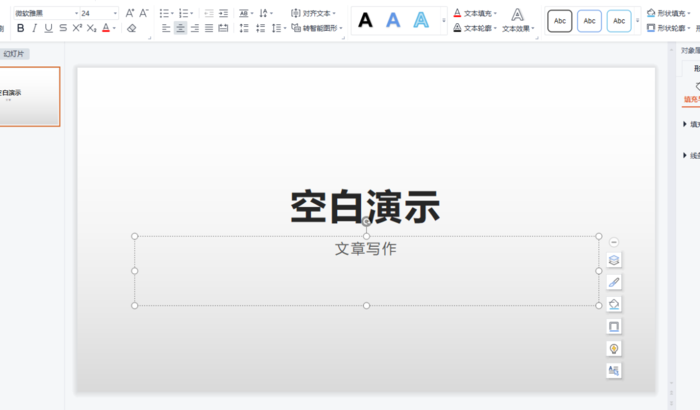
Task: Select the first slide thumbnail
Action: pos(30,97)
